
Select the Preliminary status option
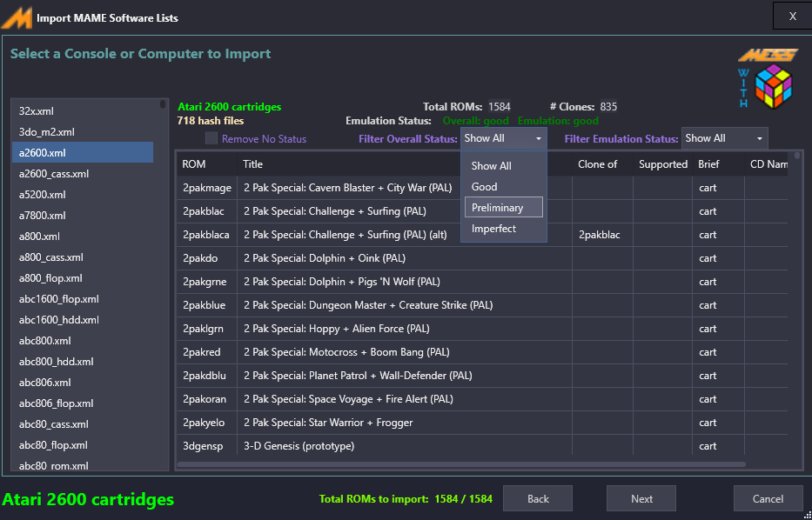[503, 208]
